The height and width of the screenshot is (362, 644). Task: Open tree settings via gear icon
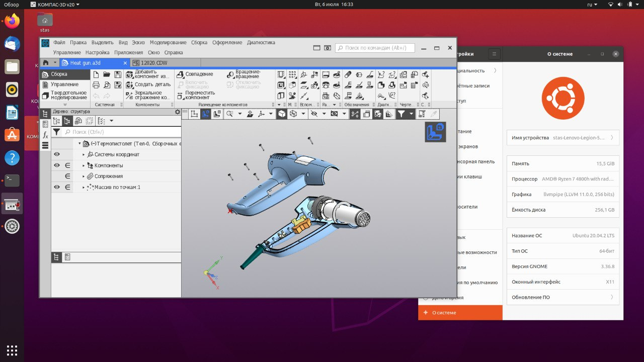click(177, 112)
